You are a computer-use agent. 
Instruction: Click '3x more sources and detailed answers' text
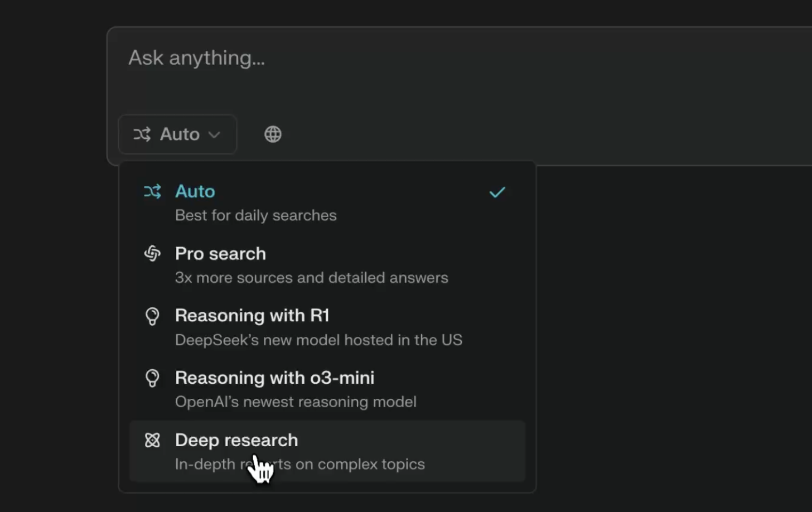pyautogui.click(x=312, y=278)
